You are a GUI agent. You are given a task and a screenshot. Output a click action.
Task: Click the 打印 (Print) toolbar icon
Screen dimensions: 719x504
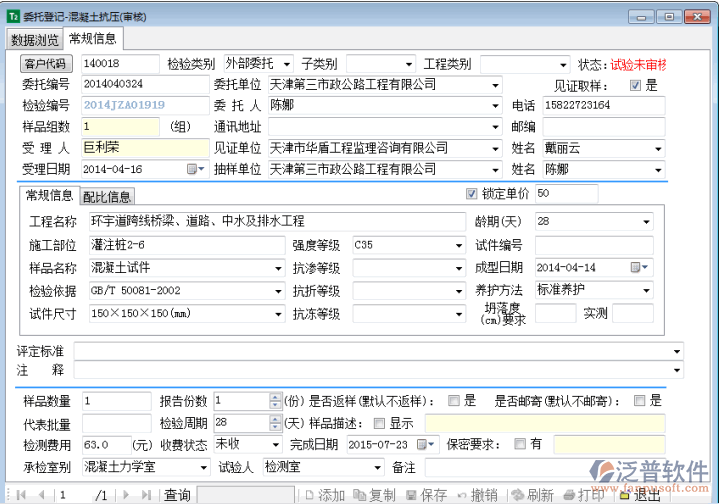[x=582, y=495]
